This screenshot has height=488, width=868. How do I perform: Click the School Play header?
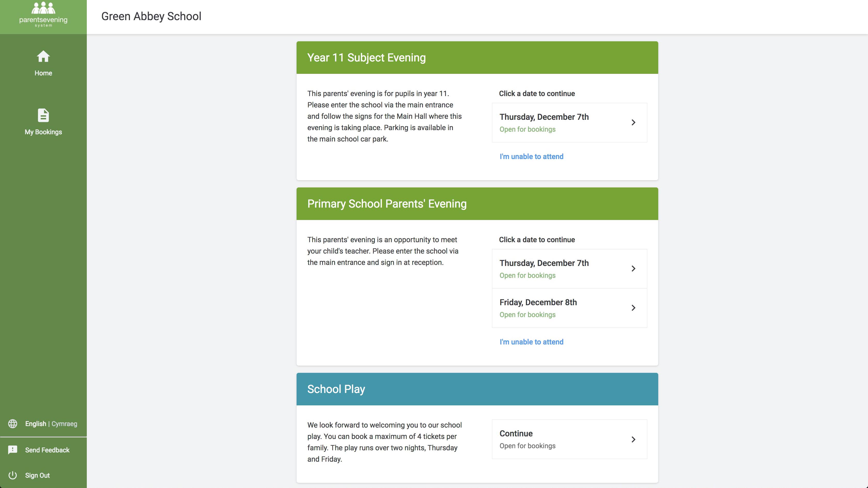tap(477, 389)
